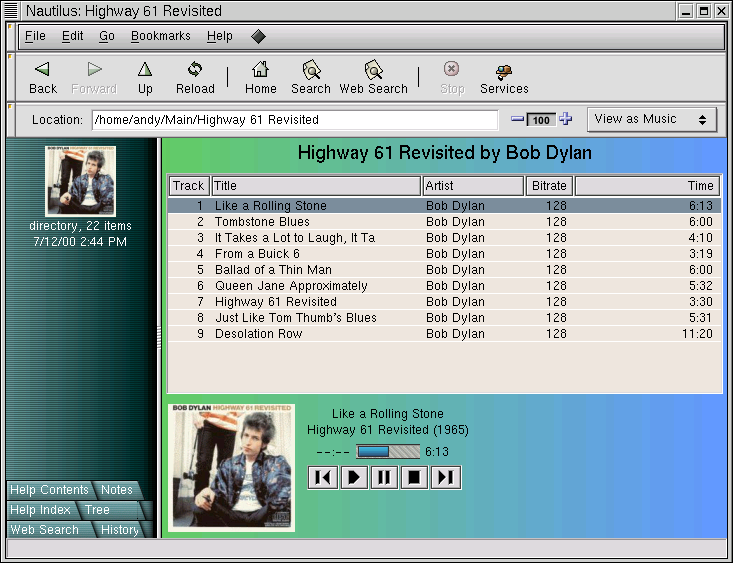The image size is (733, 563).
Task: Open the Go menu
Action: 107,36
